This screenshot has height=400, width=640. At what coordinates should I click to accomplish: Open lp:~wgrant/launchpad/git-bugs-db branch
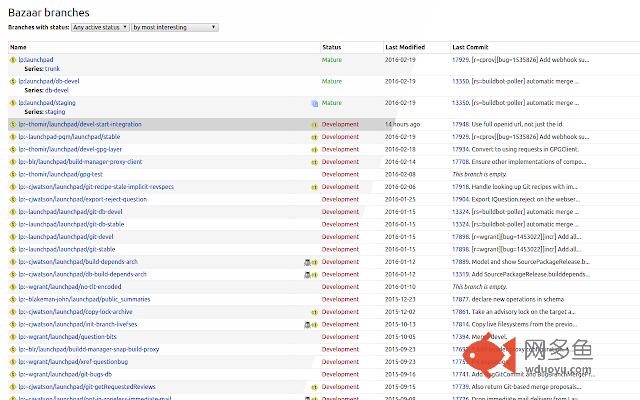pyautogui.click(x=65, y=374)
